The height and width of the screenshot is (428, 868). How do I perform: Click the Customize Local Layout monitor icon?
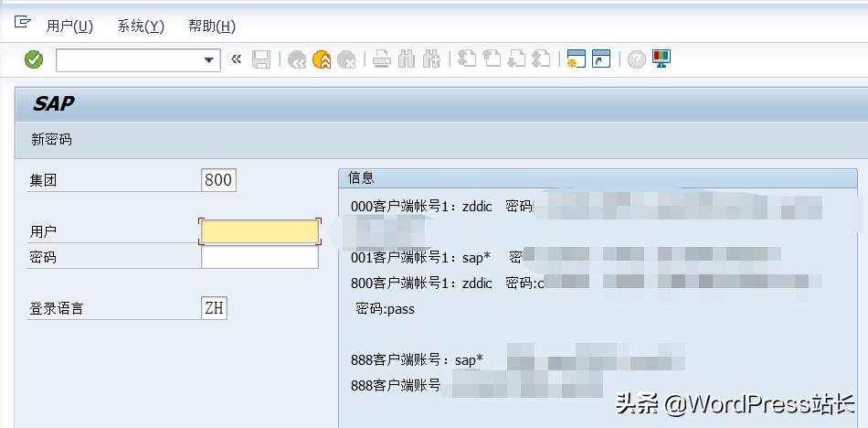click(662, 59)
